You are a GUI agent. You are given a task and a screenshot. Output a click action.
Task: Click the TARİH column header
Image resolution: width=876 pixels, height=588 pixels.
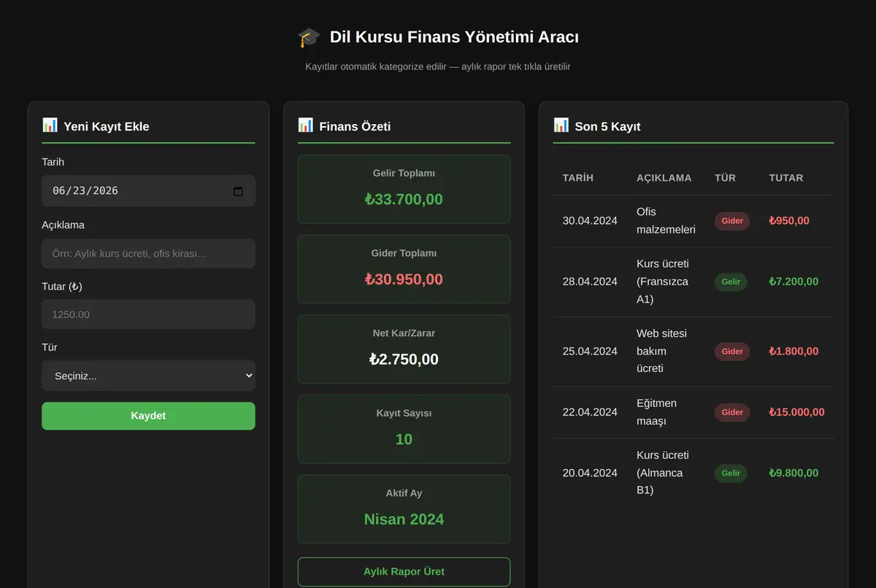coord(578,178)
